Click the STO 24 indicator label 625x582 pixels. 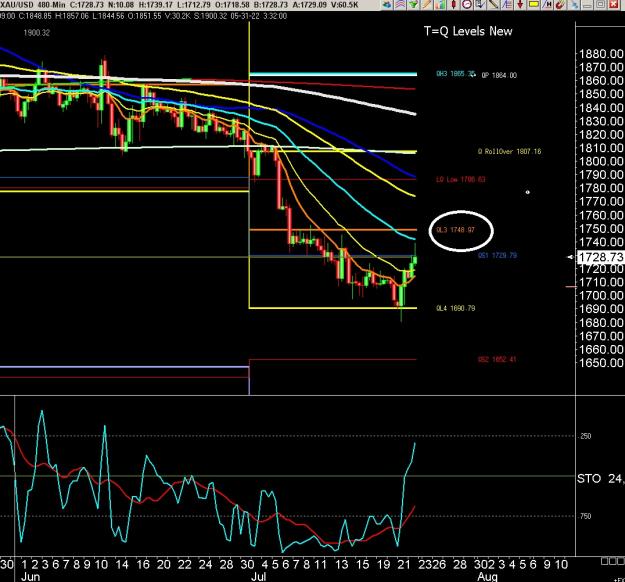pos(601,478)
